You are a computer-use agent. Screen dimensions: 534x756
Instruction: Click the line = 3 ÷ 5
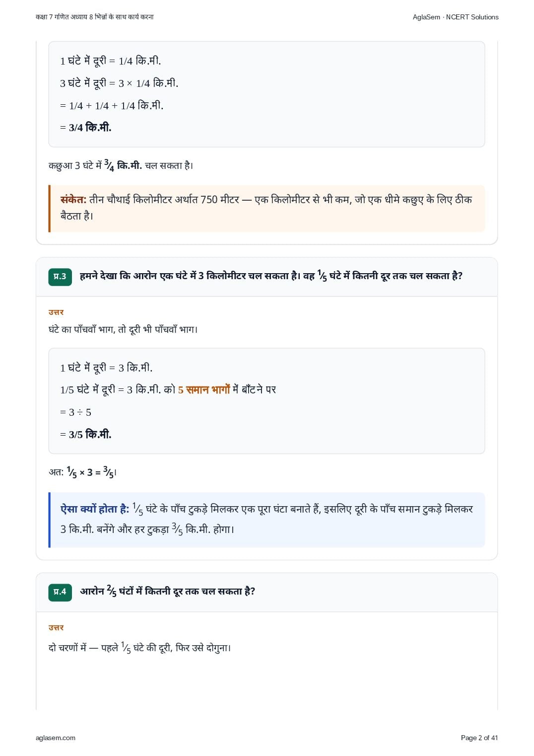[x=75, y=412]
